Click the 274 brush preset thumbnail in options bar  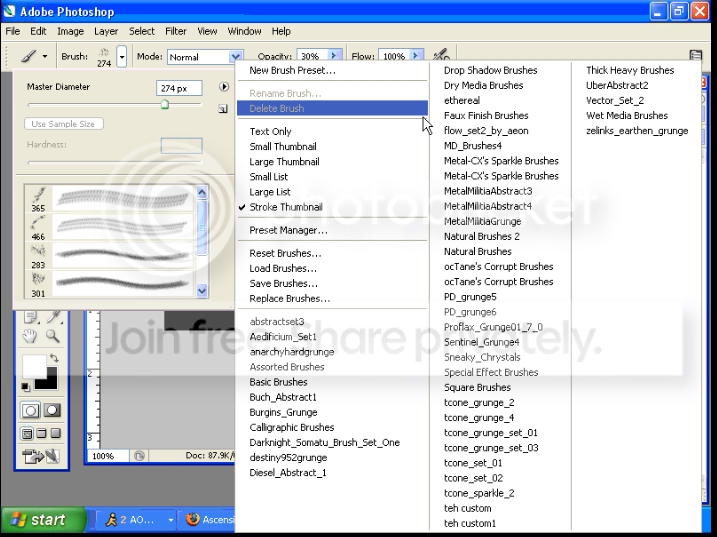click(104, 57)
